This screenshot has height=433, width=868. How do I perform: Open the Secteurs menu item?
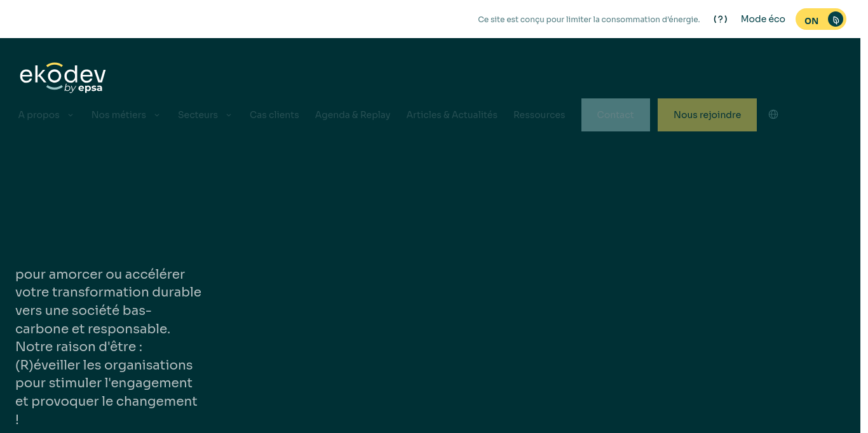click(198, 115)
